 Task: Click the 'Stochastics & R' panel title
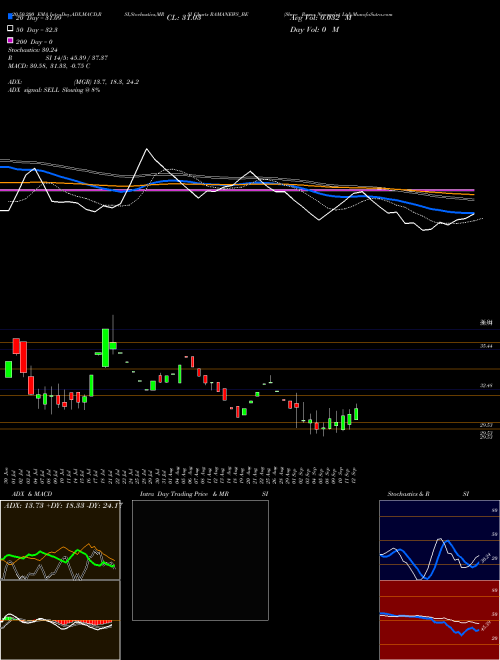[409, 494]
